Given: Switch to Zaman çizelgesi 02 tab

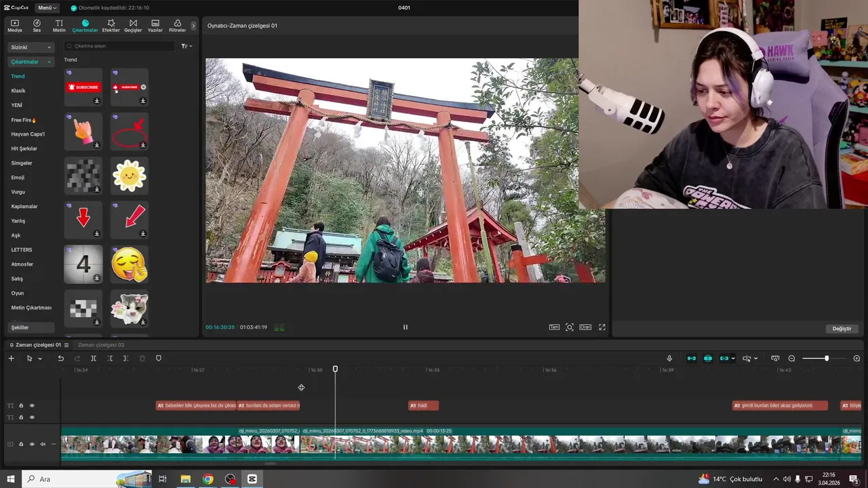Looking at the screenshot, I should click(x=101, y=345).
